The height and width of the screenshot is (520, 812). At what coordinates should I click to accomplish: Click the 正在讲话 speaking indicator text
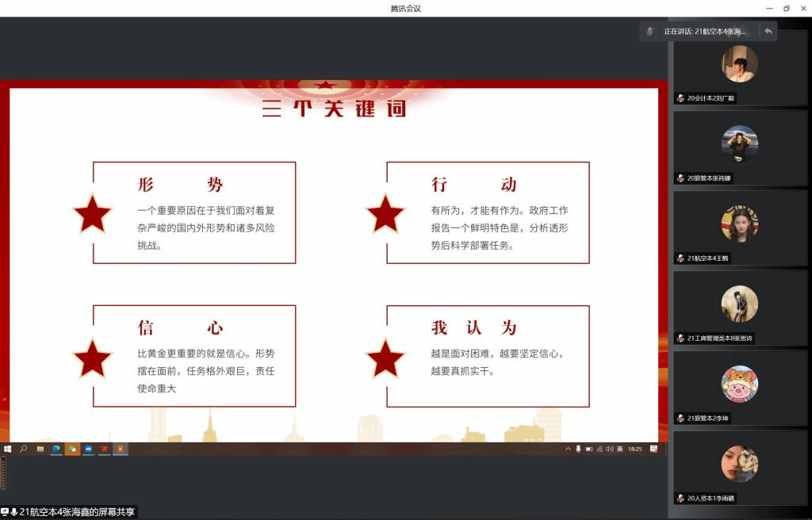pos(705,32)
